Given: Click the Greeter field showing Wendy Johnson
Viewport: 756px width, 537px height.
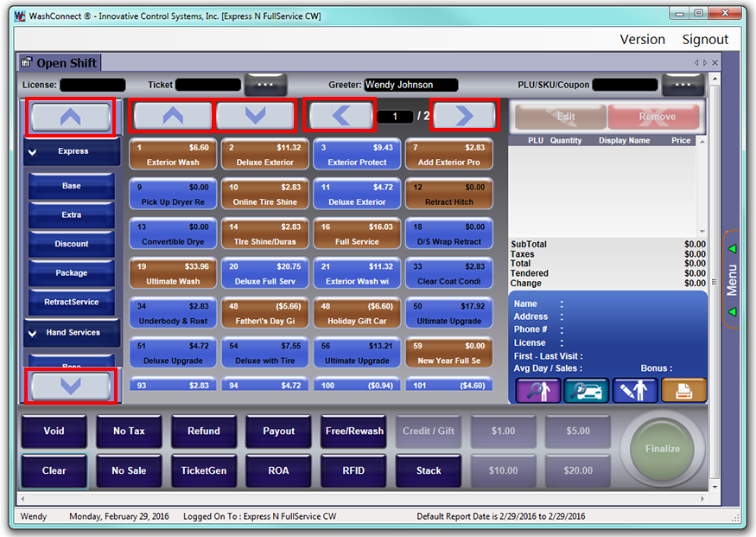Looking at the screenshot, I should 410,85.
